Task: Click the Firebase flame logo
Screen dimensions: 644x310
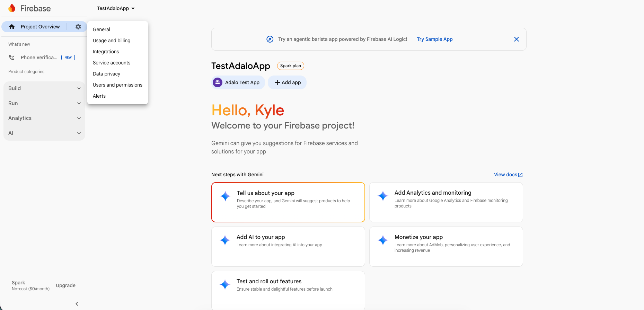Action: click(12, 8)
